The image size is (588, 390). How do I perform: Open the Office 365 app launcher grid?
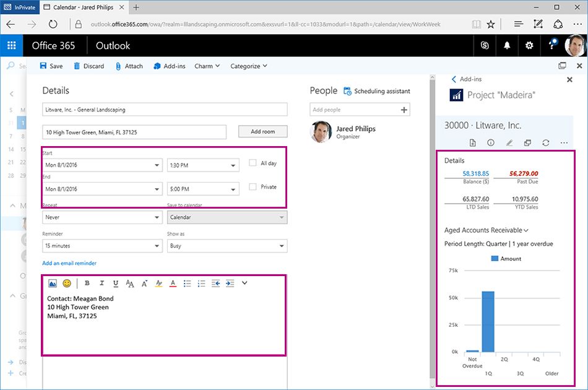[11, 45]
